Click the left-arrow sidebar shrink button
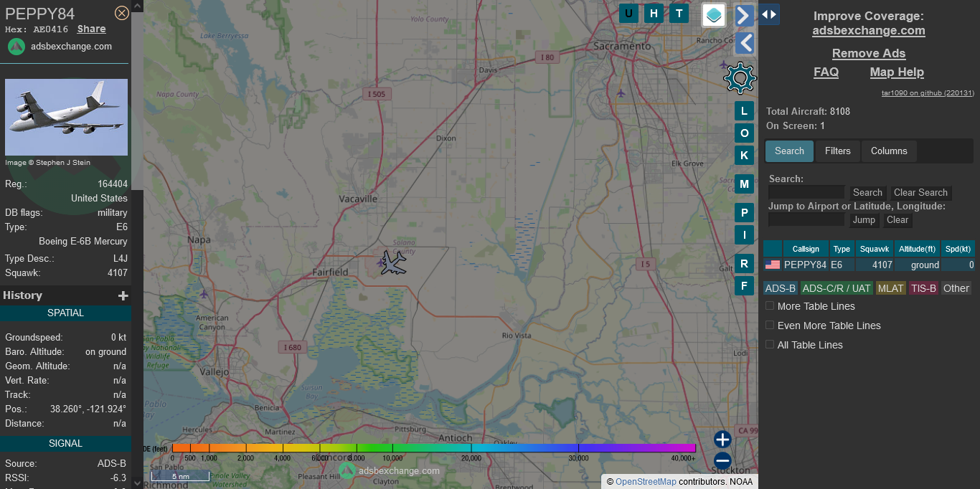Screen dimensions: 980x489 click(x=745, y=44)
